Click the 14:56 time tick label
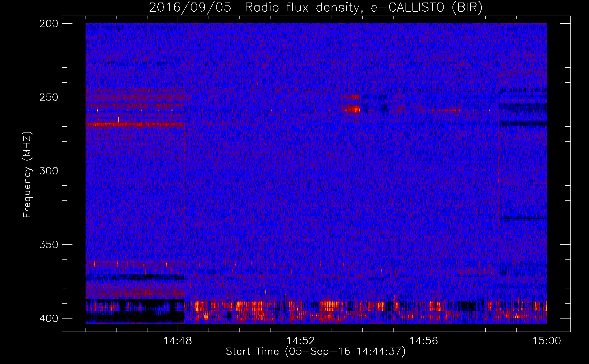This screenshot has height=364, width=589. pos(424,341)
